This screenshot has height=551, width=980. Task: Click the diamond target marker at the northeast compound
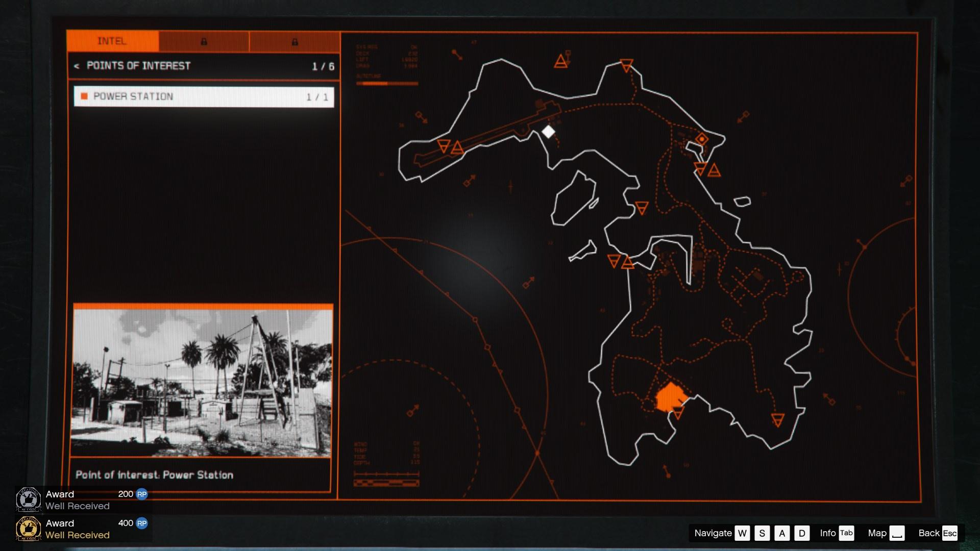pyautogui.click(x=702, y=139)
